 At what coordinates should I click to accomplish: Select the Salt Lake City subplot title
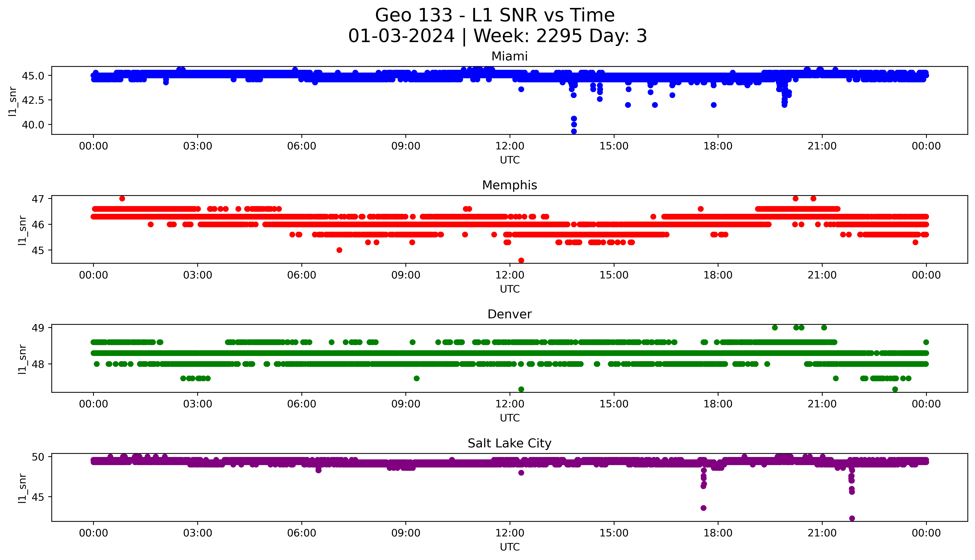(509, 443)
